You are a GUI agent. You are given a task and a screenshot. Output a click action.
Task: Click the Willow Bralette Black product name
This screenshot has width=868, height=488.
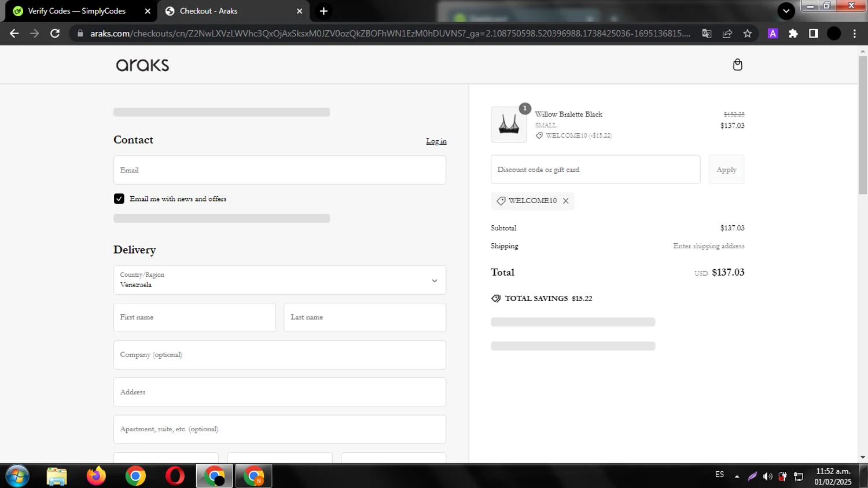coord(568,114)
